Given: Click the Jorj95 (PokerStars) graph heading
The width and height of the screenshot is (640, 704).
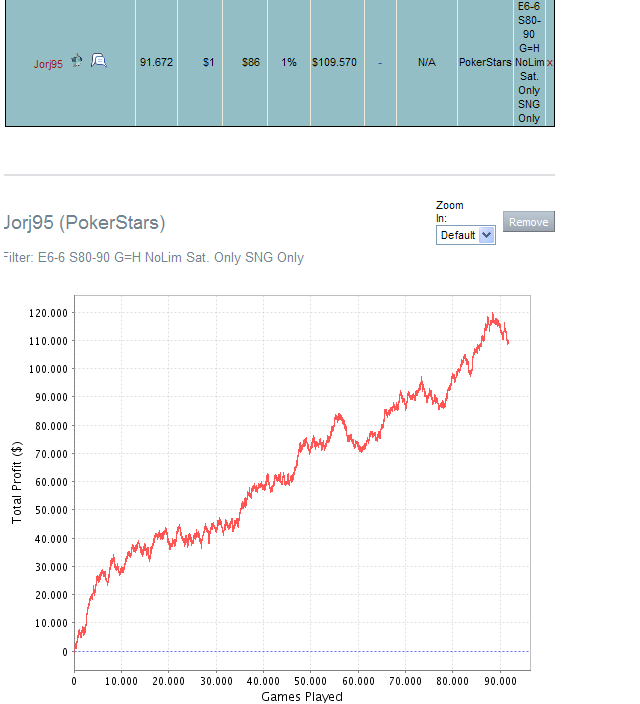Looking at the screenshot, I should click(x=84, y=223).
